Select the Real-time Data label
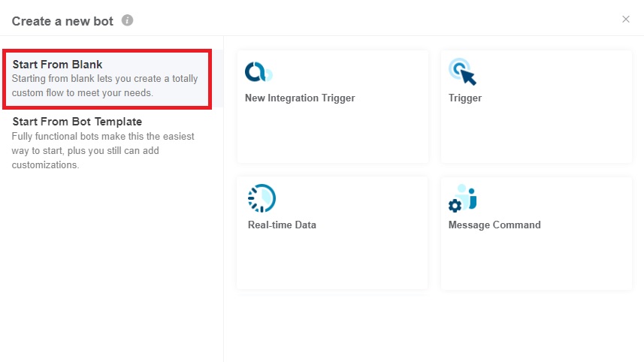The height and width of the screenshot is (362, 644). point(282,225)
